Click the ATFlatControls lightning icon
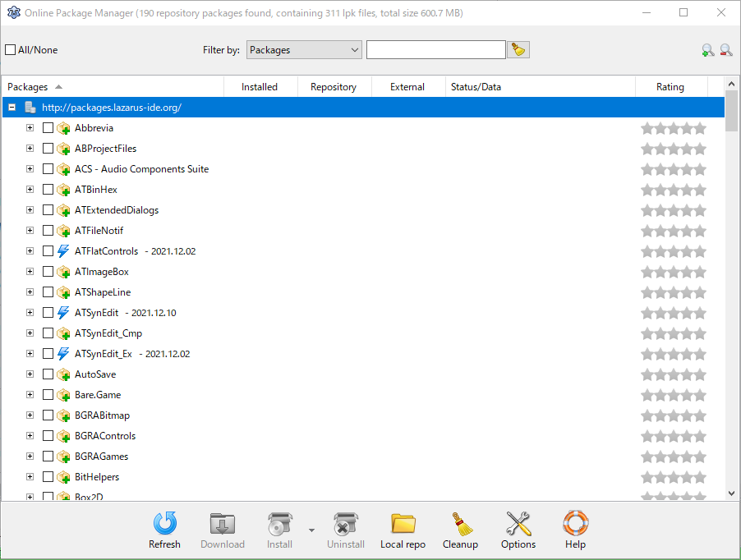This screenshot has width=741, height=560. tap(63, 250)
